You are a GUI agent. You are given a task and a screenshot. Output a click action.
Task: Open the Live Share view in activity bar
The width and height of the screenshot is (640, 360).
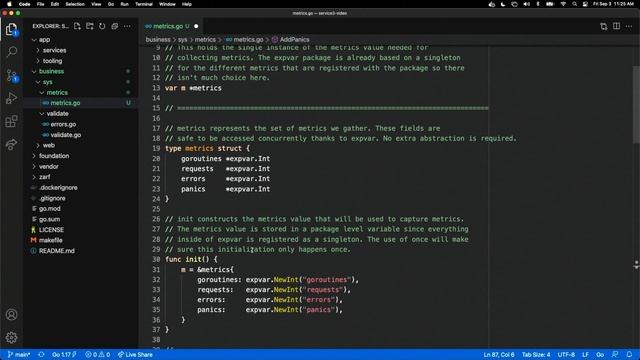click(11, 144)
